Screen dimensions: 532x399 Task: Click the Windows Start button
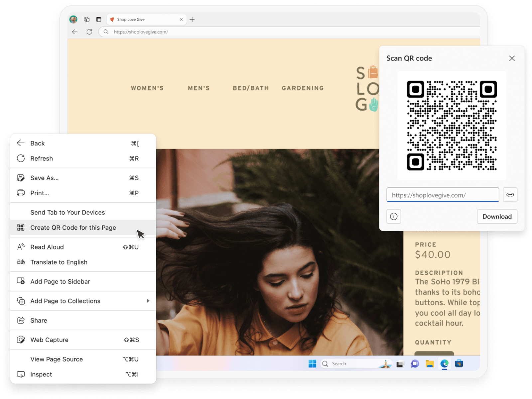312,364
